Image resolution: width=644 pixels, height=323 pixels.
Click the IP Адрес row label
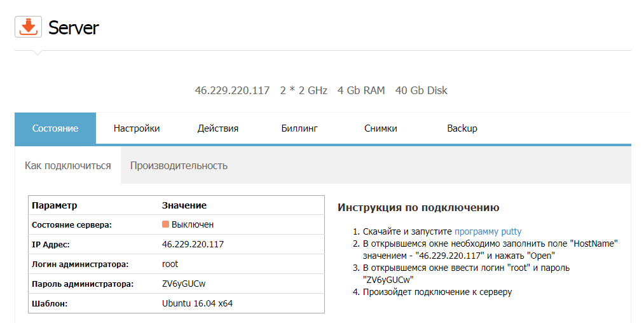pyautogui.click(x=50, y=245)
